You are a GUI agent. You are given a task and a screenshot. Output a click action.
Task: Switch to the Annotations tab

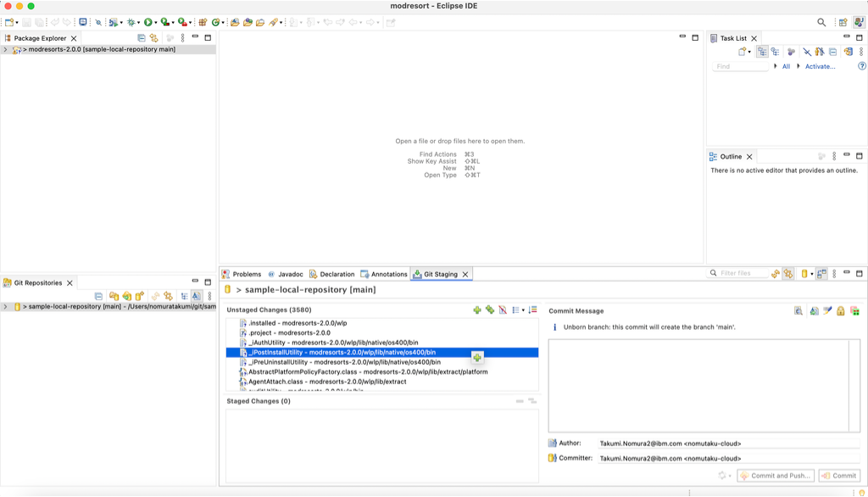tap(384, 274)
